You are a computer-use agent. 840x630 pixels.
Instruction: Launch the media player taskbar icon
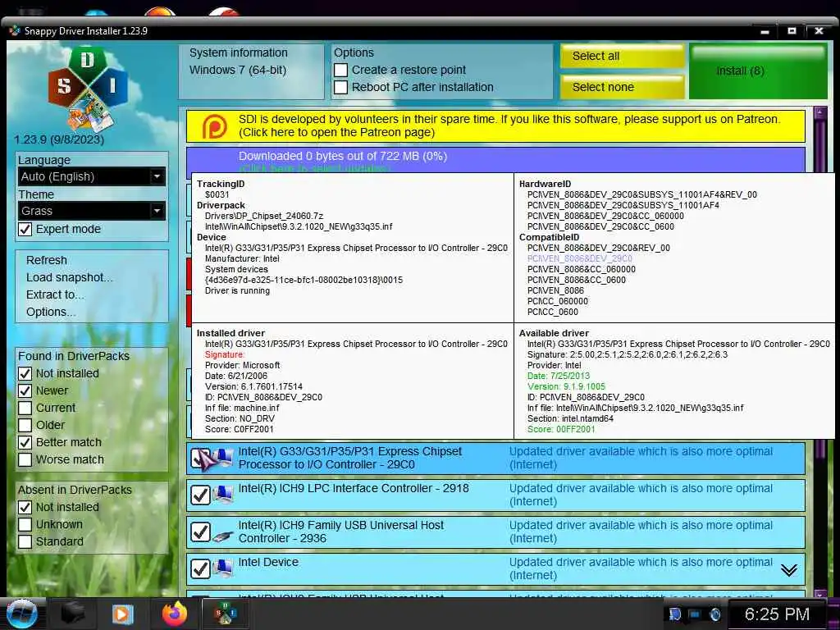(122, 614)
